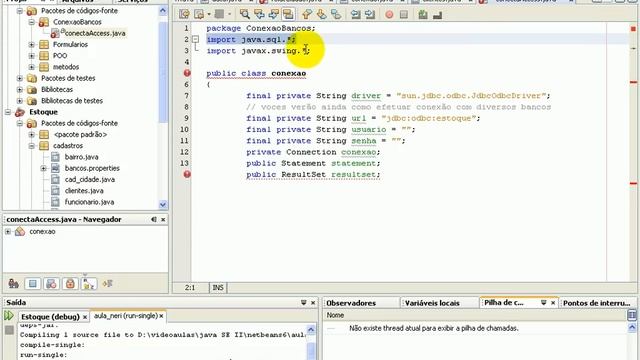Click the Find Previous Occurrence icon
640x360 pixels.
(x=259, y=15)
